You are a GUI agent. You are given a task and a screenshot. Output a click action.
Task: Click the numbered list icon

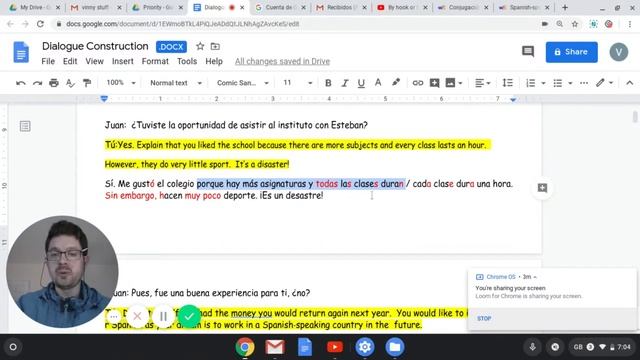(x=531, y=83)
